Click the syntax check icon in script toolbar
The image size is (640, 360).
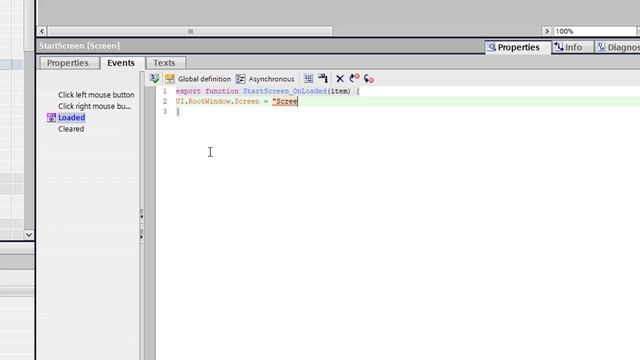154,78
